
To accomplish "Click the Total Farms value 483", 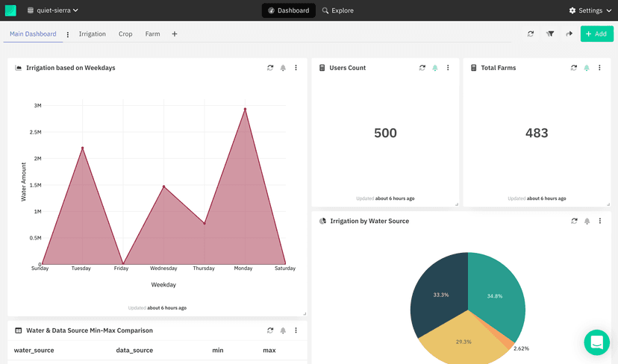I will 537,134.
